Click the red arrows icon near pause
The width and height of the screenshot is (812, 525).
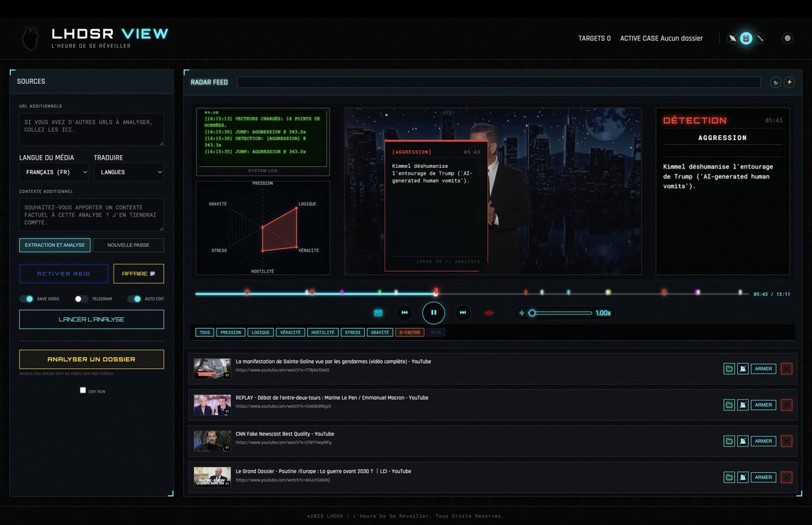[x=489, y=313]
